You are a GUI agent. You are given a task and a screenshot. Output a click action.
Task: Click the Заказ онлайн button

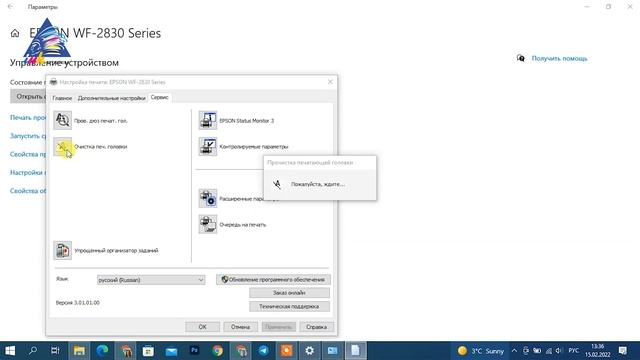(x=289, y=293)
